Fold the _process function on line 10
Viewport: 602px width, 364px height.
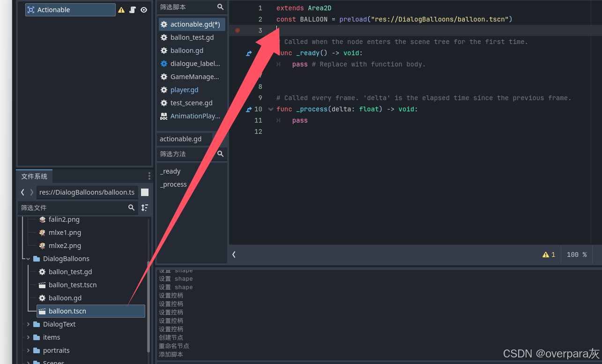point(271,109)
